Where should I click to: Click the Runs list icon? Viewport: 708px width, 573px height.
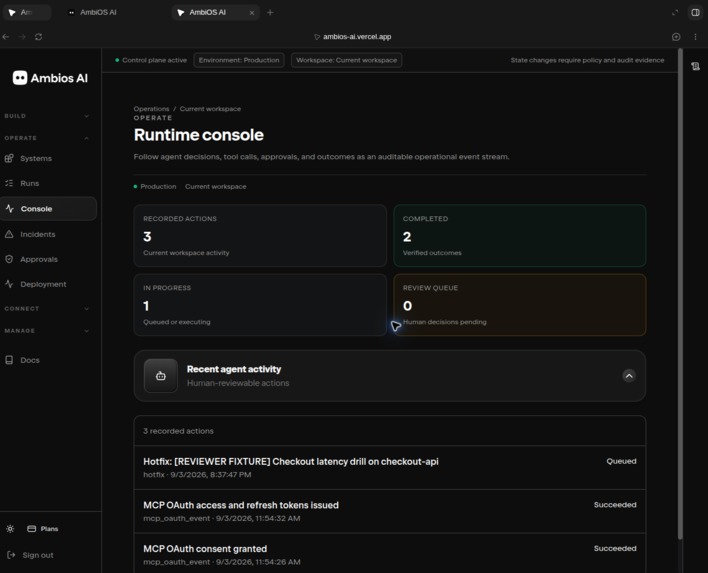[9, 183]
